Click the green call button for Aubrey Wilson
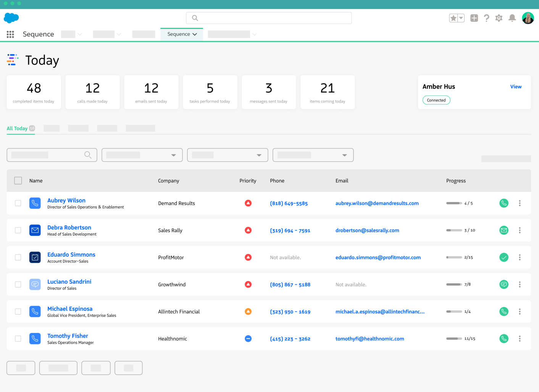539x392 pixels. pos(503,203)
